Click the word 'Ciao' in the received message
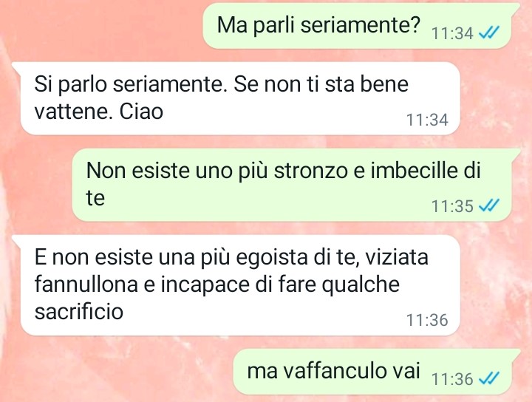 point(141,112)
